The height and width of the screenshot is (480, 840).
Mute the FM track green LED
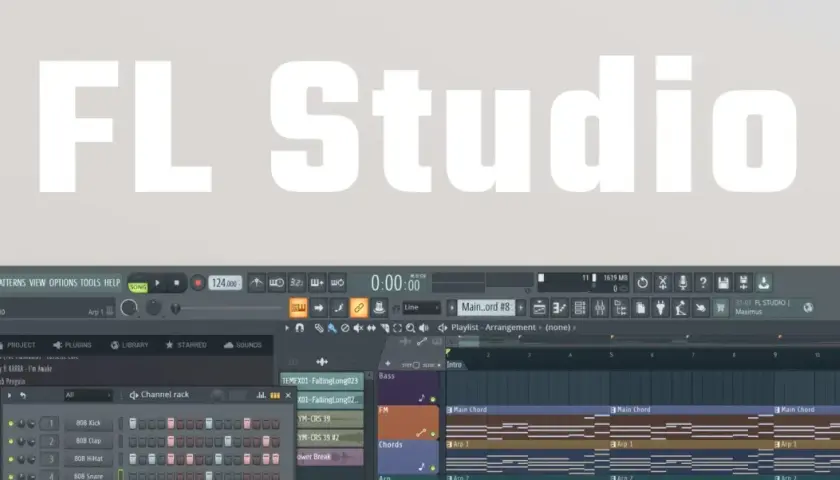433,434
